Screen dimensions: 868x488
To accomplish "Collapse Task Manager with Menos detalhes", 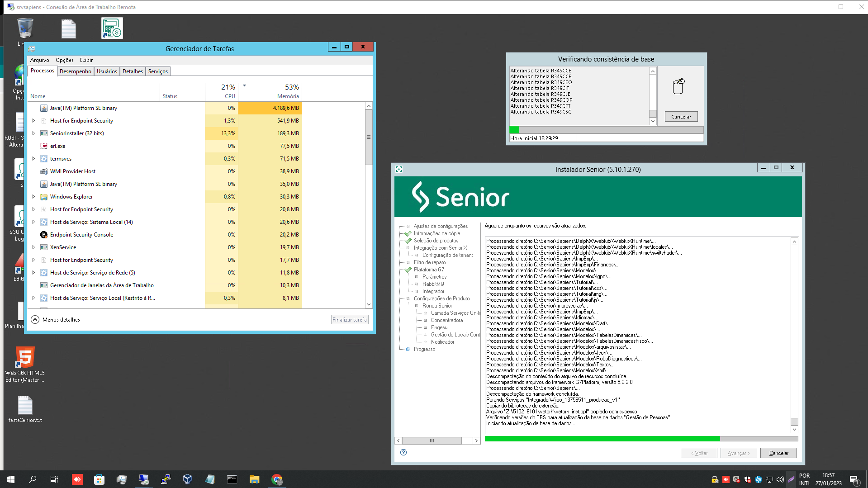I will (x=56, y=320).
